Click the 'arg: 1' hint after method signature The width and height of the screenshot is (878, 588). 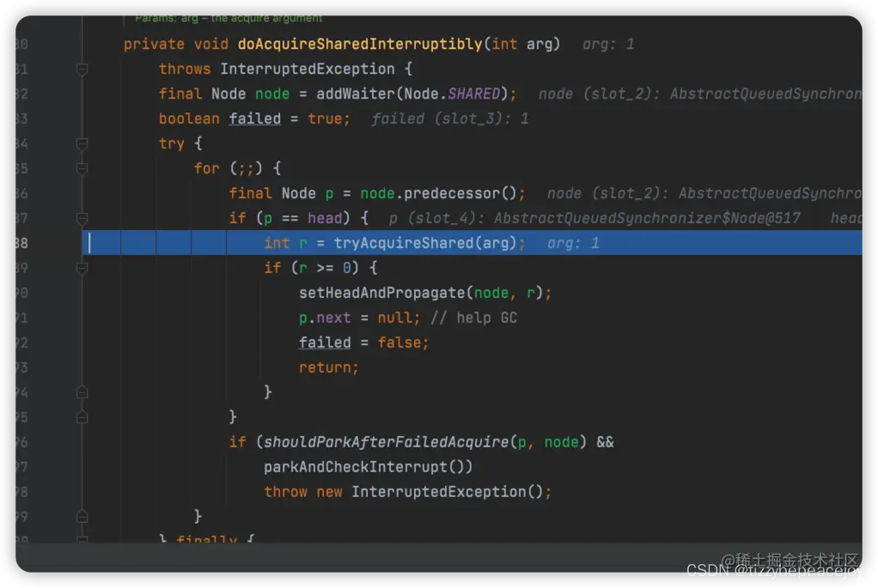tap(608, 44)
